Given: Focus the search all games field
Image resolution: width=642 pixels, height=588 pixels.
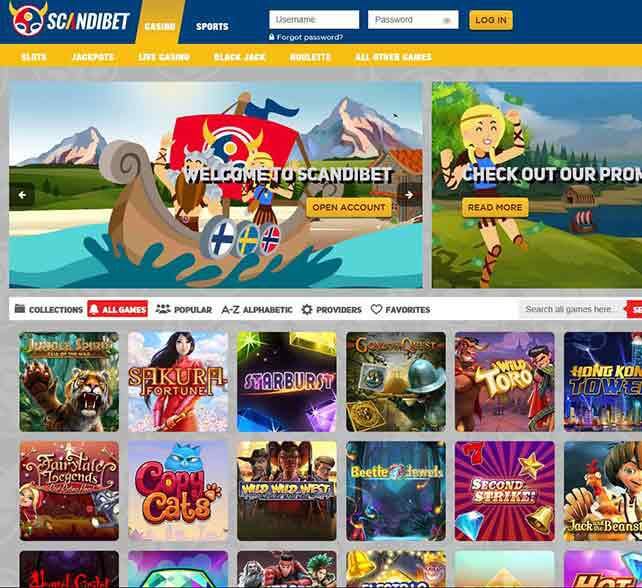Looking at the screenshot, I should tap(572, 309).
